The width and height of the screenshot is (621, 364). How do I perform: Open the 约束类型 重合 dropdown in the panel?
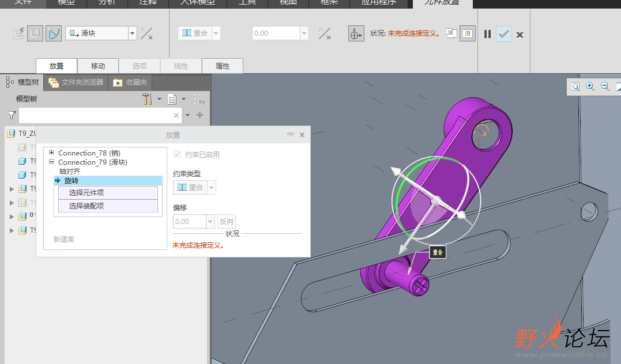click(212, 188)
